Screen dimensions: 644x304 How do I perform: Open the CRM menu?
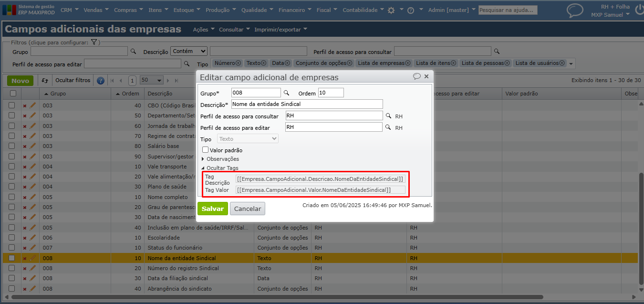[69, 10]
